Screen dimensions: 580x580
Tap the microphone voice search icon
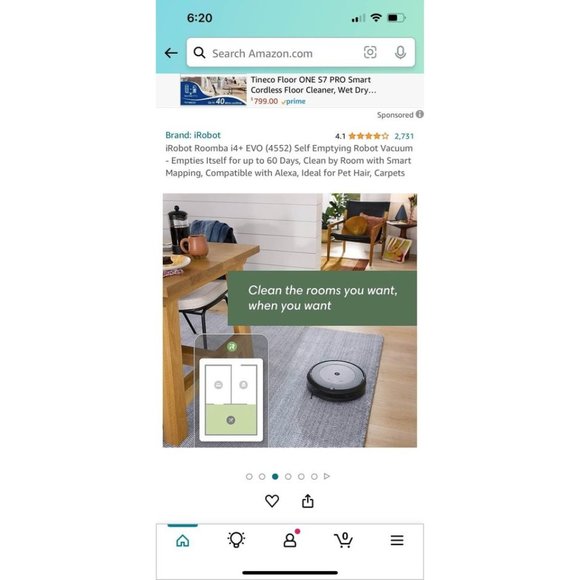(x=400, y=53)
